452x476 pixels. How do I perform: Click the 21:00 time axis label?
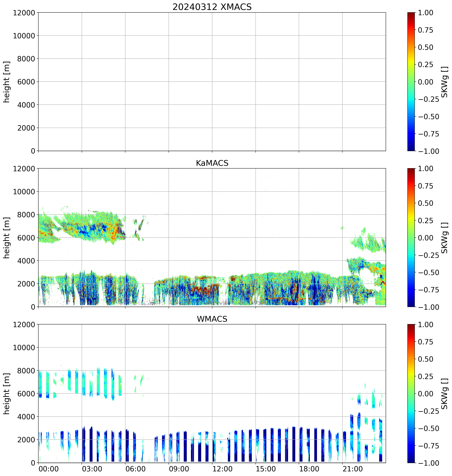tap(352, 469)
